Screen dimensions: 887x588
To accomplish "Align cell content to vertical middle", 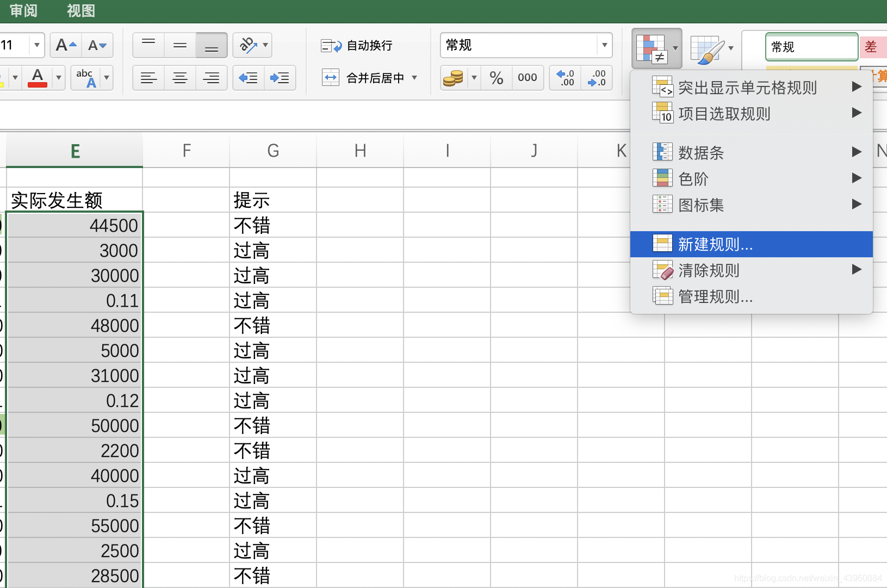I will [180, 45].
